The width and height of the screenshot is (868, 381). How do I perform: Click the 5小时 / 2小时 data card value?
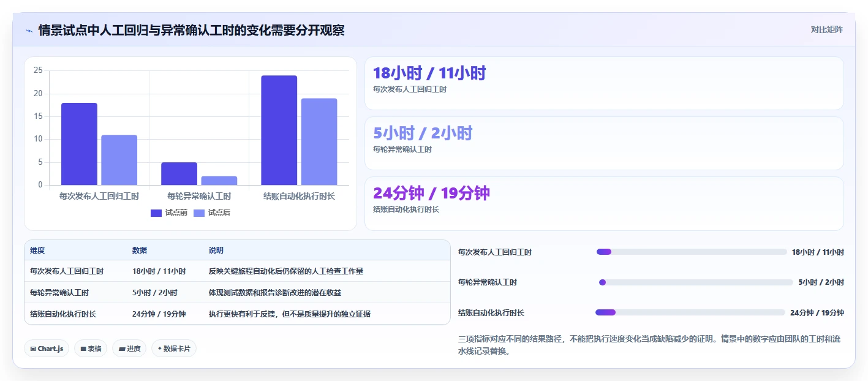click(x=423, y=134)
